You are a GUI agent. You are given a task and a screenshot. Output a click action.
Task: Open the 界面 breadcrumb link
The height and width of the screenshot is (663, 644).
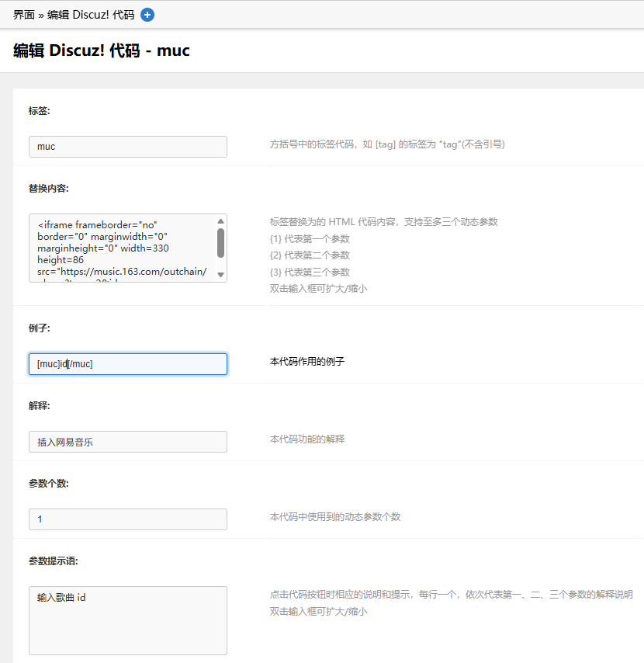point(24,15)
